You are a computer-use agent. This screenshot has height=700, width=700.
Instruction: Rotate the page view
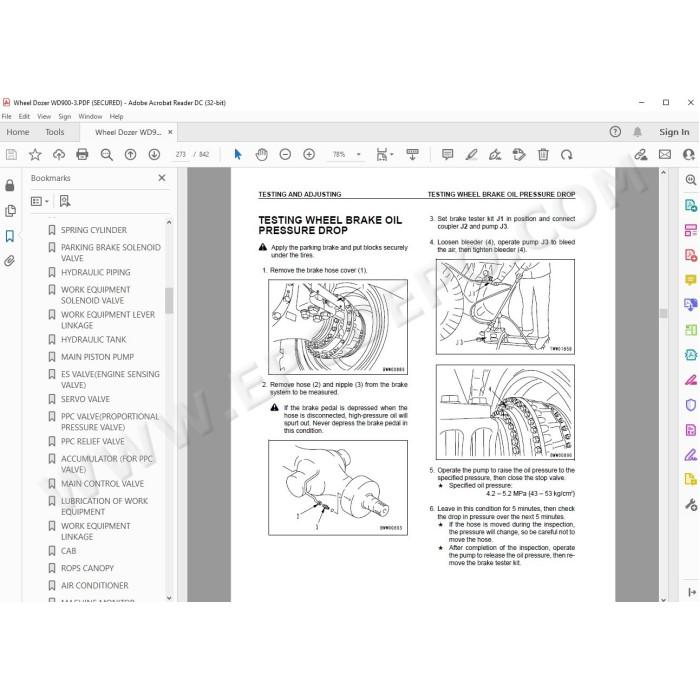(x=567, y=154)
